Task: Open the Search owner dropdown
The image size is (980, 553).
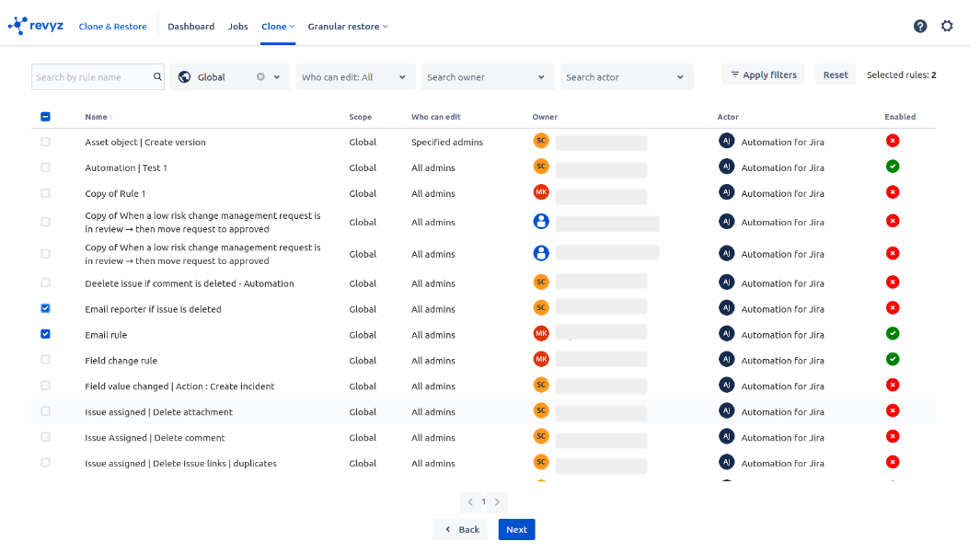Action: point(488,77)
